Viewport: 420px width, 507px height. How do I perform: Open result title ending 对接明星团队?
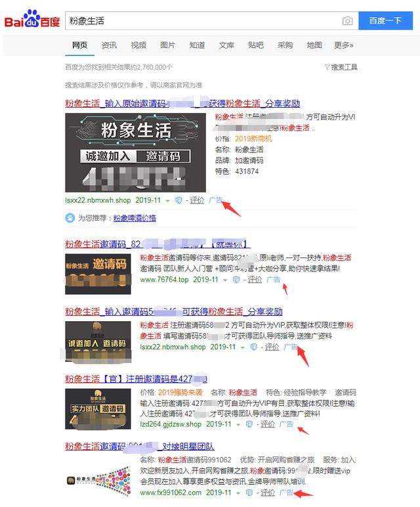(139, 447)
